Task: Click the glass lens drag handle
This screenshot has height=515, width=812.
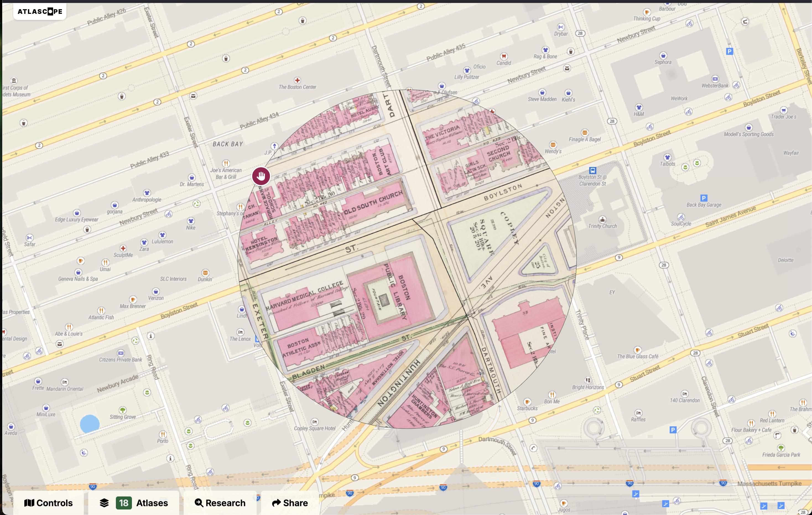Action: tap(261, 176)
